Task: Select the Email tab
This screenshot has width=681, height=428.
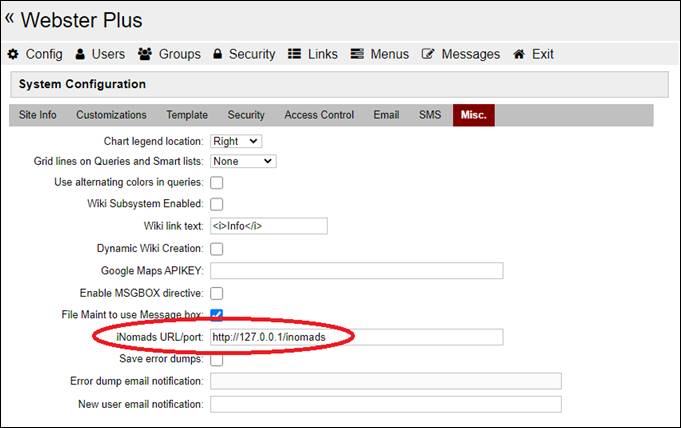Action: point(386,115)
